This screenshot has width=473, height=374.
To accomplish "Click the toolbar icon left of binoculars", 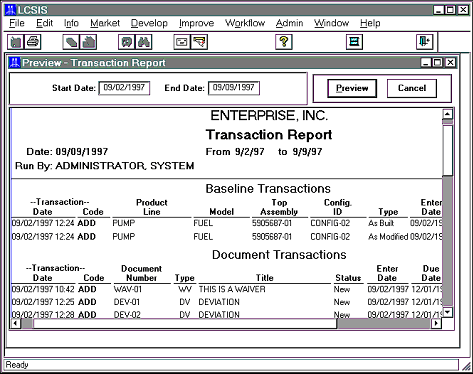I will [x=127, y=42].
